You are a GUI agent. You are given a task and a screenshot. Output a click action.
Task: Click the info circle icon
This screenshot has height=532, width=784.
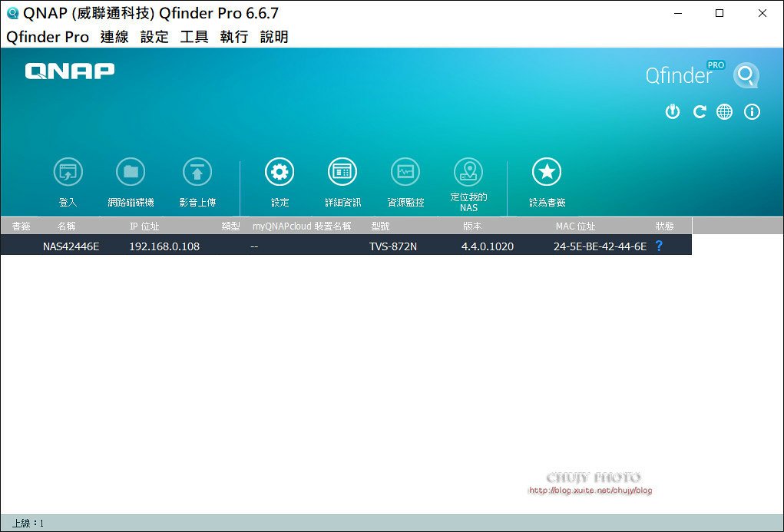(752, 111)
